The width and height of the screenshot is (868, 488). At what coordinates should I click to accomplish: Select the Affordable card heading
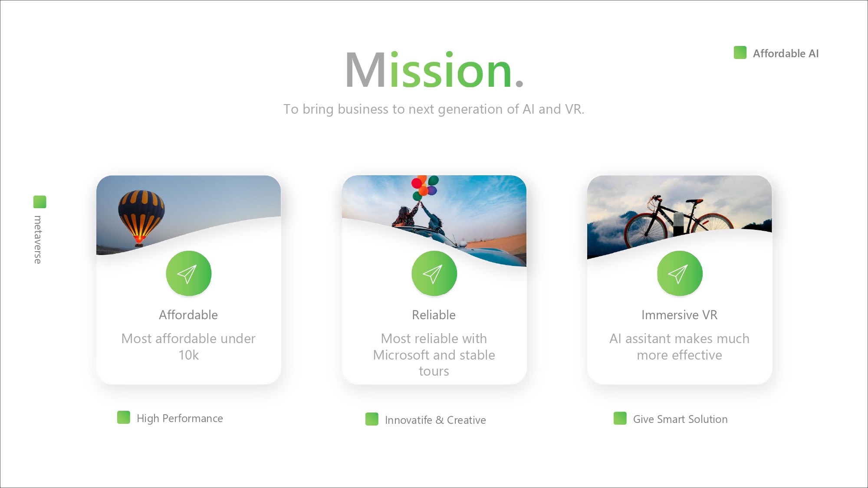tap(188, 315)
